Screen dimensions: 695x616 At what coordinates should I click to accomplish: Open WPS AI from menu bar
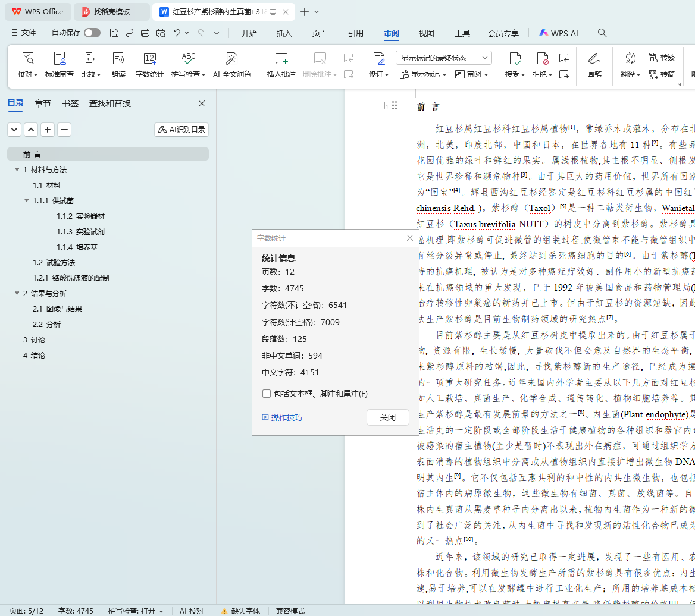(559, 33)
